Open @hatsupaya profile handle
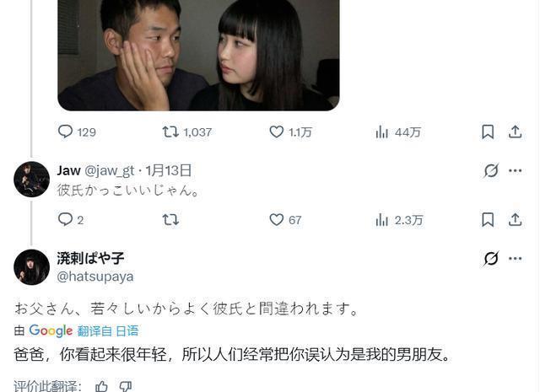Image resolution: width=540 pixels, height=392 pixels. tap(95, 277)
